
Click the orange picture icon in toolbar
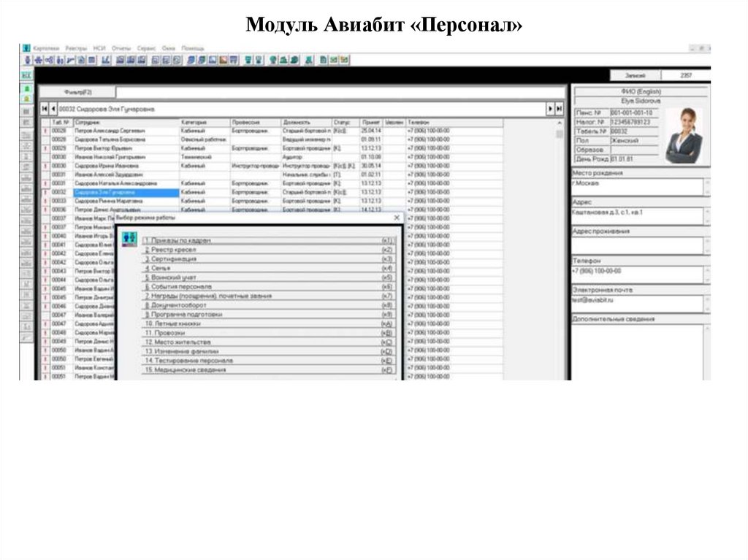(223, 60)
